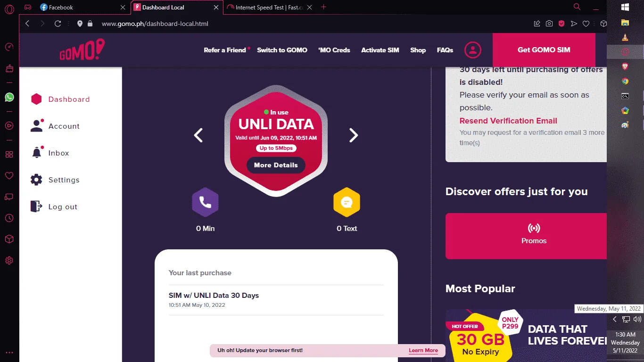Click the address bar URL field

coord(311,24)
